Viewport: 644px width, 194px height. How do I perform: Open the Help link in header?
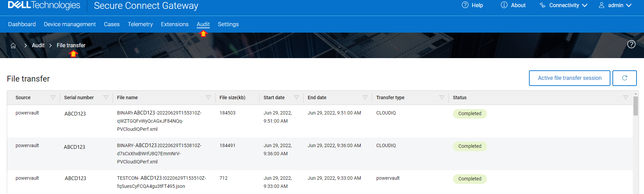[x=473, y=5]
